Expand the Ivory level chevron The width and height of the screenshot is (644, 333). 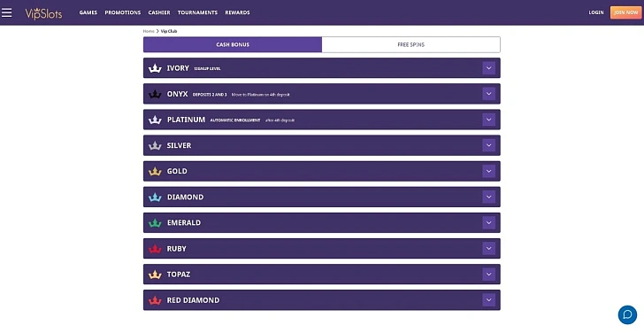click(488, 68)
